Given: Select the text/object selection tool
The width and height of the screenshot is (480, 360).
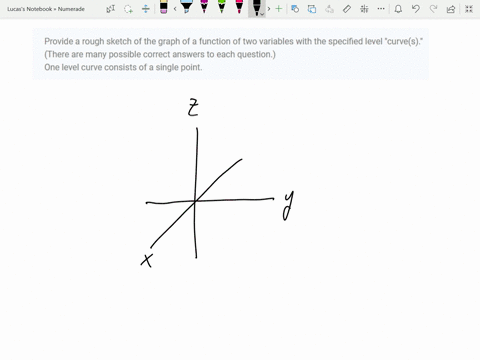Looking at the screenshot, I should (111, 9).
